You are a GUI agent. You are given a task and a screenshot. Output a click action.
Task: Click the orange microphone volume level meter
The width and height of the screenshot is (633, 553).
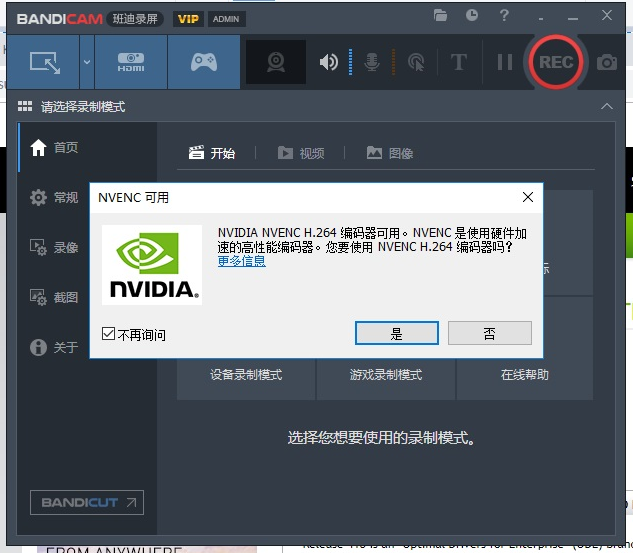393,62
